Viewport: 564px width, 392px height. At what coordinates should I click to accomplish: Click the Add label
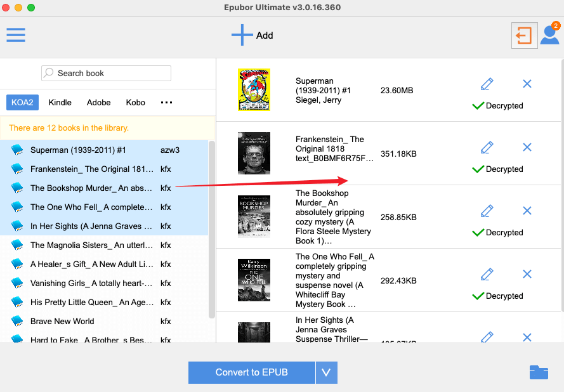(x=265, y=36)
